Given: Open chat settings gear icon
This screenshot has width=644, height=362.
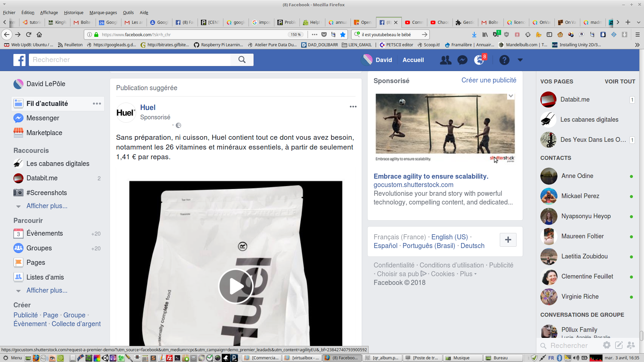Looking at the screenshot, I should 606,345.
